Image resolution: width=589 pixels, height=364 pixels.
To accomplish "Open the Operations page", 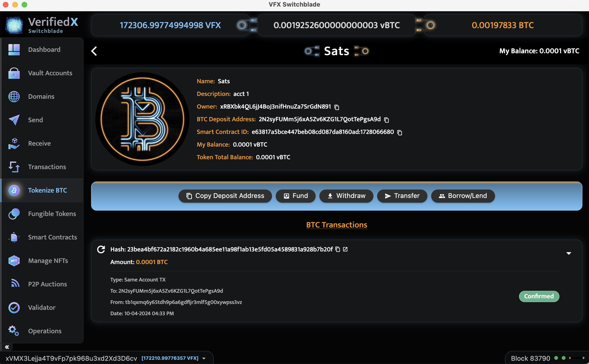I will tap(42, 331).
